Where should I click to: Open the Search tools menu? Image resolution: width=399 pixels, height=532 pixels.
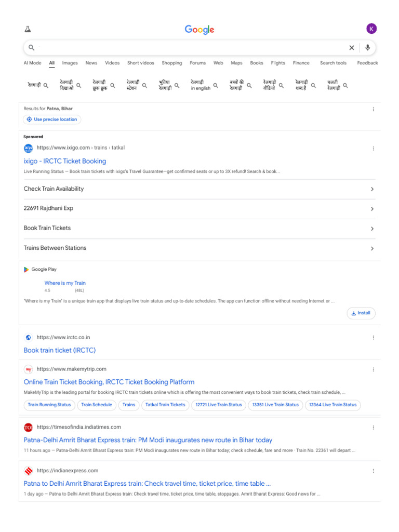coord(333,63)
